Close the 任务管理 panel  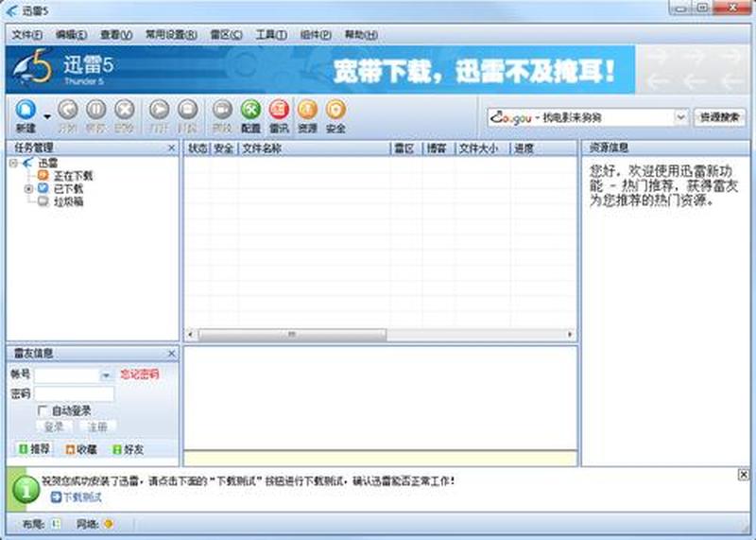tap(171, 148)
